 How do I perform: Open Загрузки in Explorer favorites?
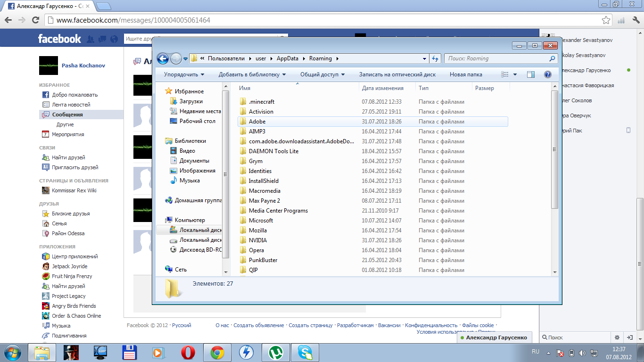pyautogui.click(x=191, y=101)
